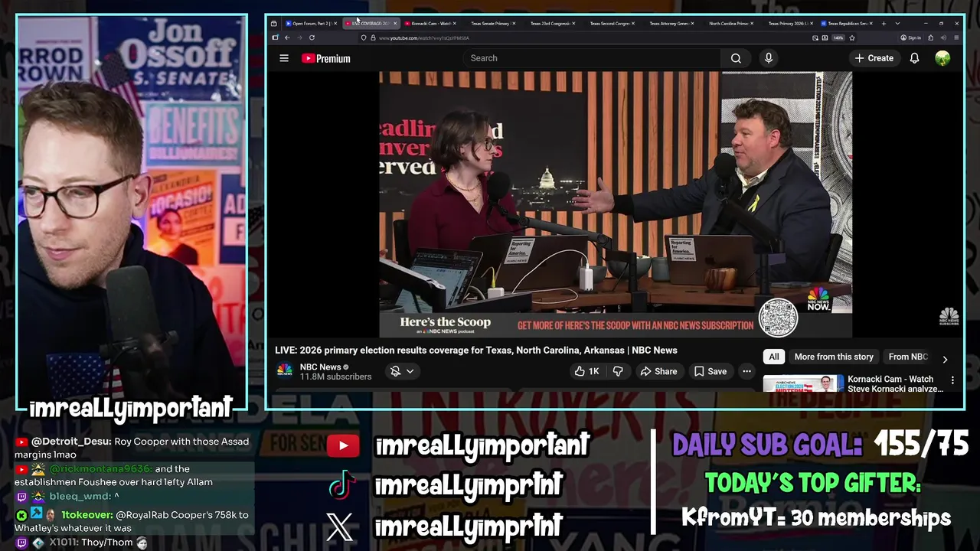
Task: Reload the page in browser toolbar
Action: click(312, 37)
